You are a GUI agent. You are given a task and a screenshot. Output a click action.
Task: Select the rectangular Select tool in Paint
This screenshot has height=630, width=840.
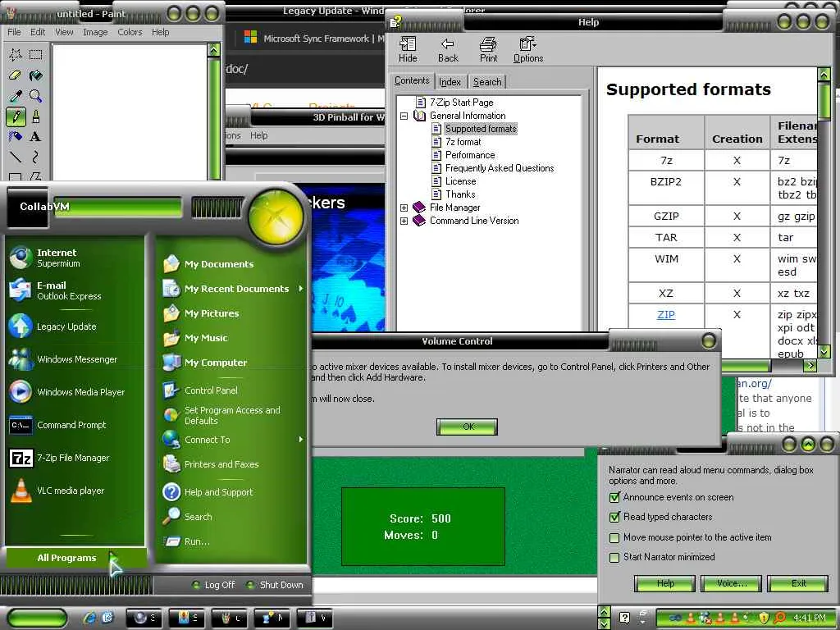pyautogui.click(x=36, y=54)
